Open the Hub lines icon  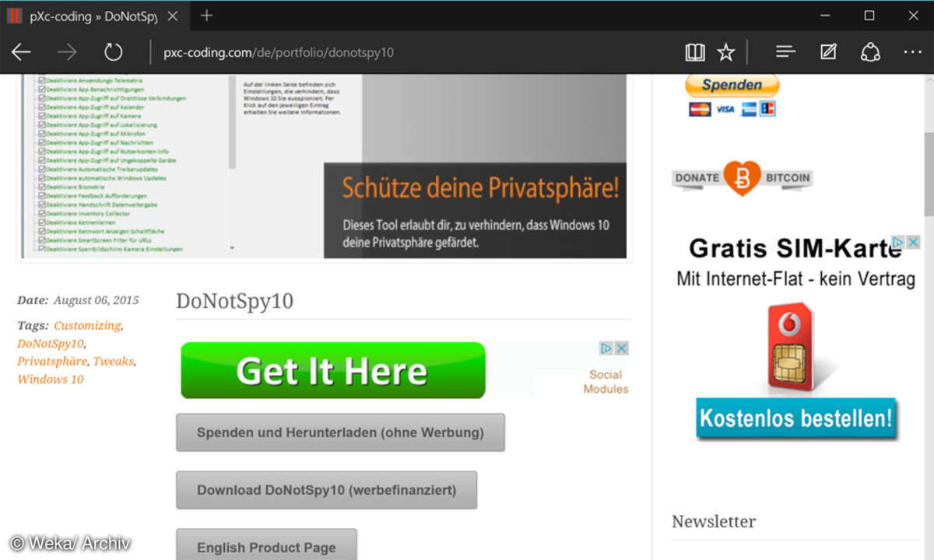pyautogui.click(x=785, y=52)
